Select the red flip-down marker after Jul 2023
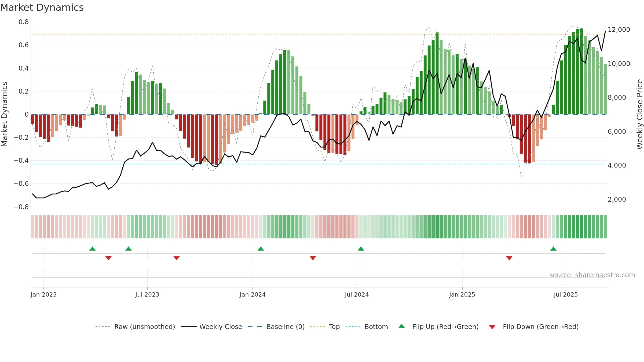Screen dimensions: 644x362 point(177,258)
